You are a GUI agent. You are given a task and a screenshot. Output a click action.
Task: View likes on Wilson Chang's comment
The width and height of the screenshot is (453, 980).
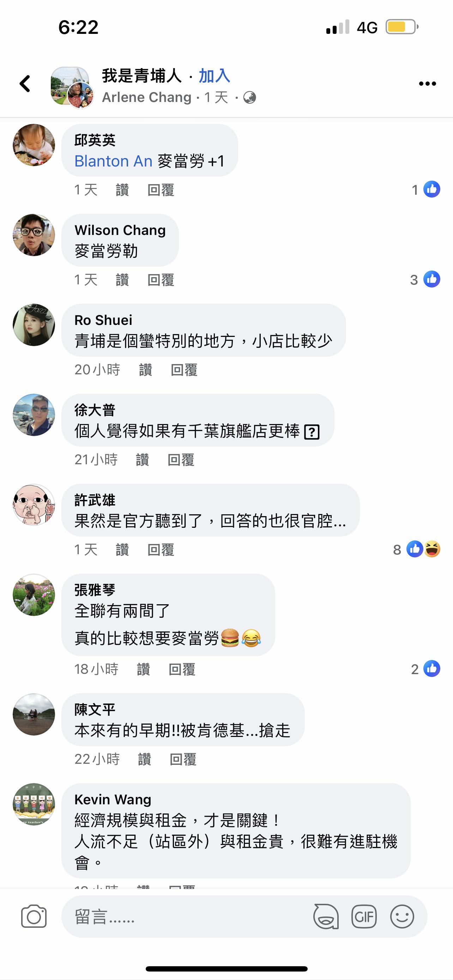425,280
